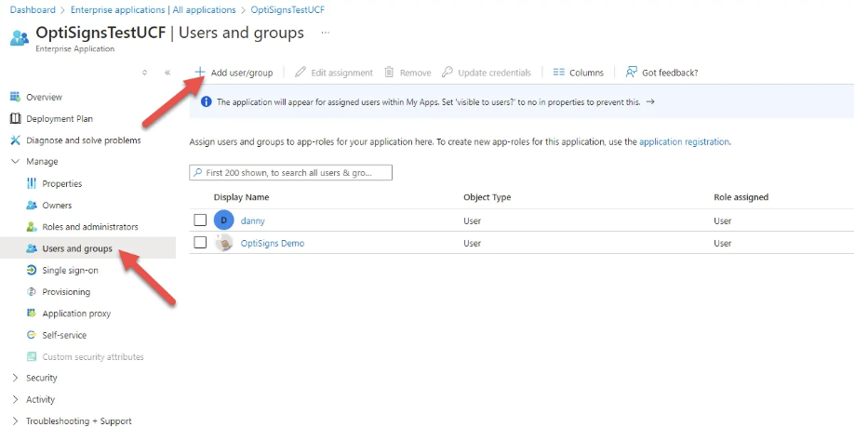Check the box for OptiSigns Demo row

tap(200, 243)
